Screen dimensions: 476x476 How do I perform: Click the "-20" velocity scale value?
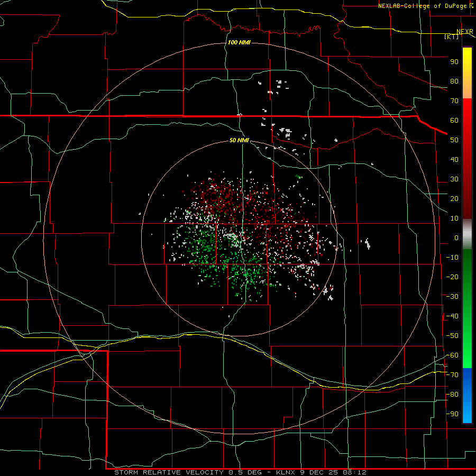click(452, 277)
